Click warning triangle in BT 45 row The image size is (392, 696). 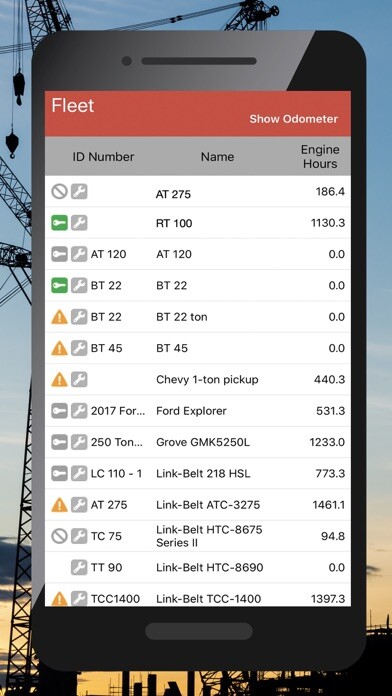point(59,348)
